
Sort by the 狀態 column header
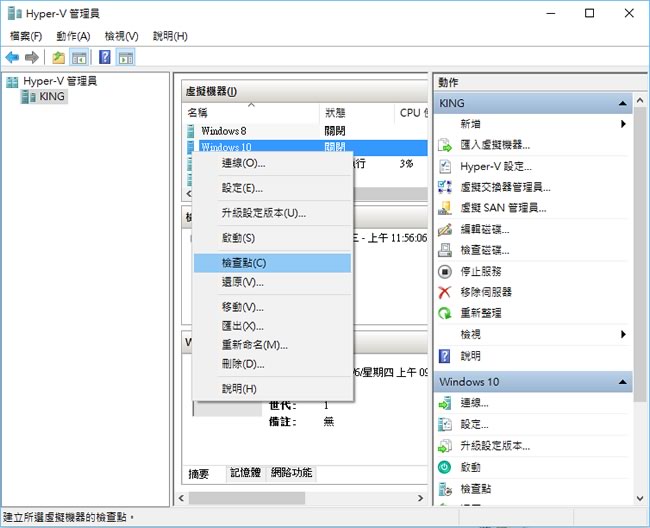pyautogui.click(x=357, y=113)
